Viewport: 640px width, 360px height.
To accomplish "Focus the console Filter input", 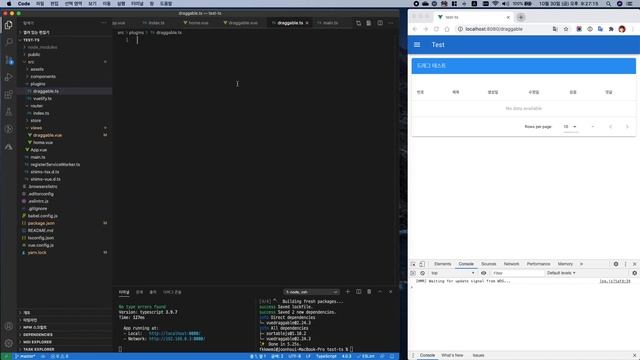I will [x=517, y=273].
